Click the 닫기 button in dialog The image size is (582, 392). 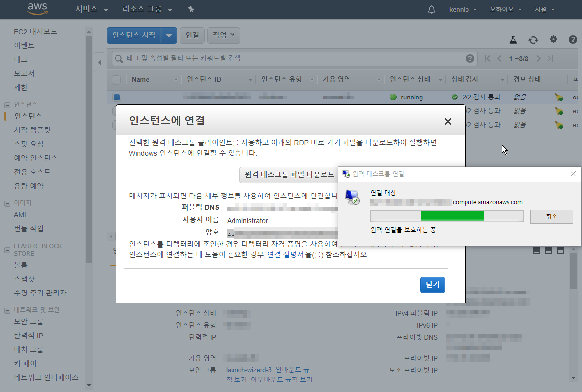click(x=433, y=285)
